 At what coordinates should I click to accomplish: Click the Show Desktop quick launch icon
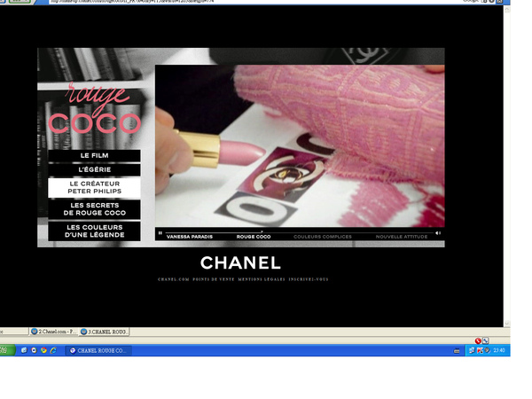[24, 350]
